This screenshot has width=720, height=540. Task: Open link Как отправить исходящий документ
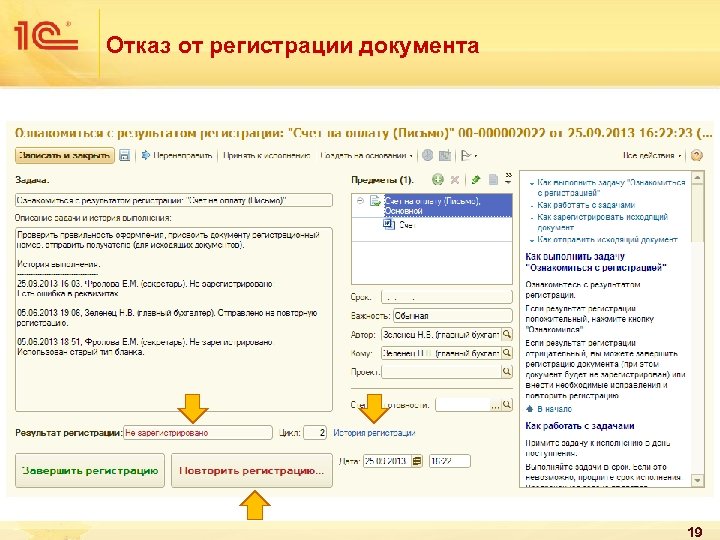click(607, 239)
